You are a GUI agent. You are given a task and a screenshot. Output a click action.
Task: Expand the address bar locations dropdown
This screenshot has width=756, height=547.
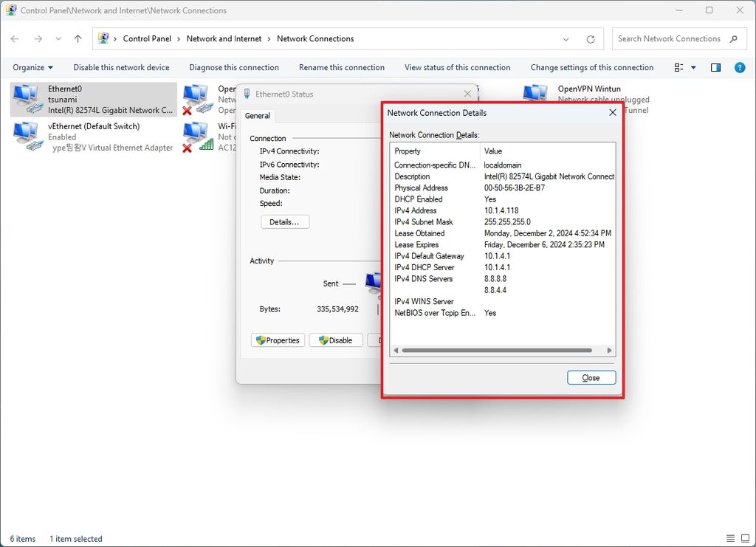(566, 38)
